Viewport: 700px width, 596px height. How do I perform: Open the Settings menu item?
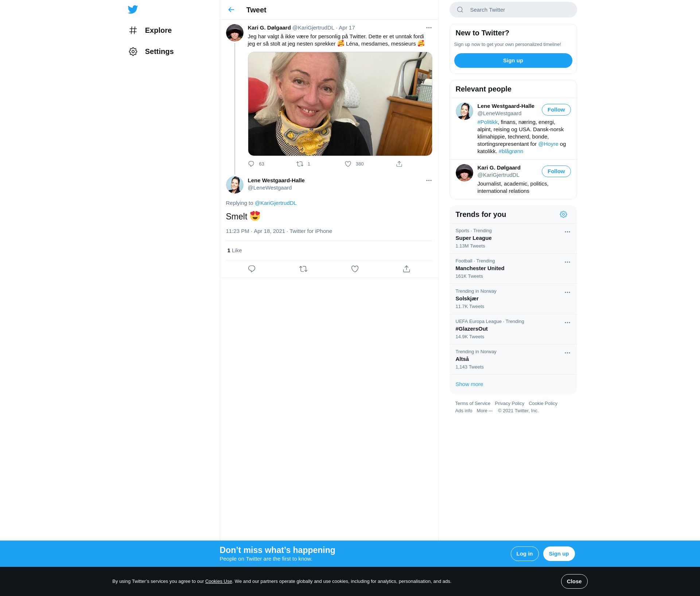[x=159, y=51]
